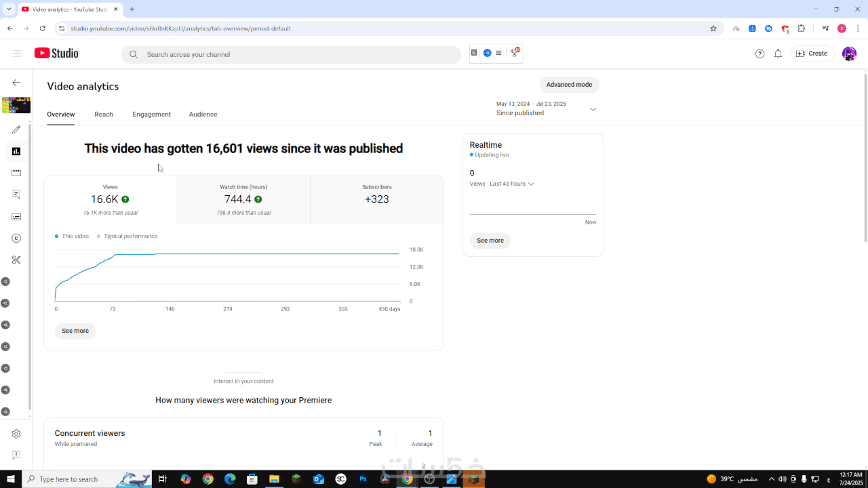Open Chrome's three-dot menu
The image size is (868, 488).
858,28
